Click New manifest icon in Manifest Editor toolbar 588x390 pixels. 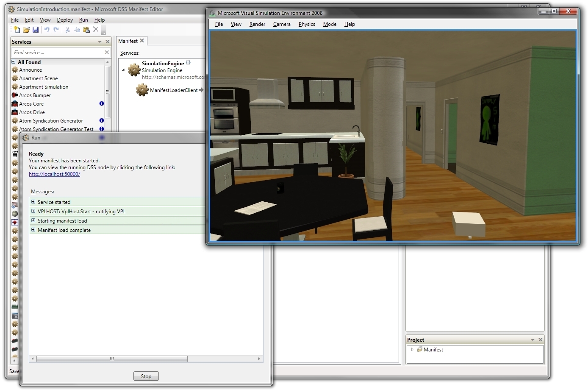pos(17,30)
